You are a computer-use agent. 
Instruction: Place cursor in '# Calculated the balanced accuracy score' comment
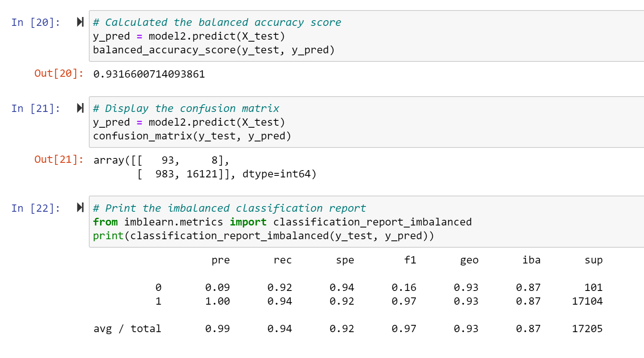tap(217, 22)
